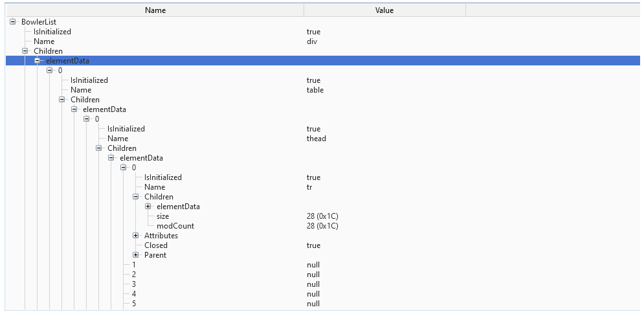Expand the Parent node
The height and width of the screenshot is (327, 644).
click(x=136, y=255)
